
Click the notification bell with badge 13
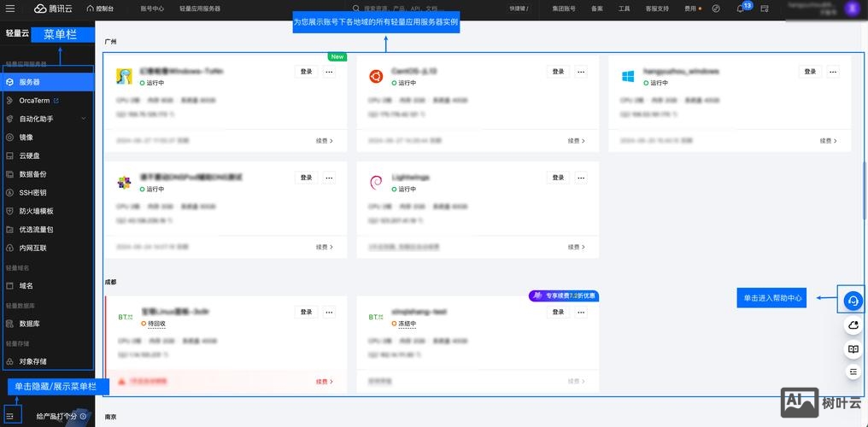[741, 9]
